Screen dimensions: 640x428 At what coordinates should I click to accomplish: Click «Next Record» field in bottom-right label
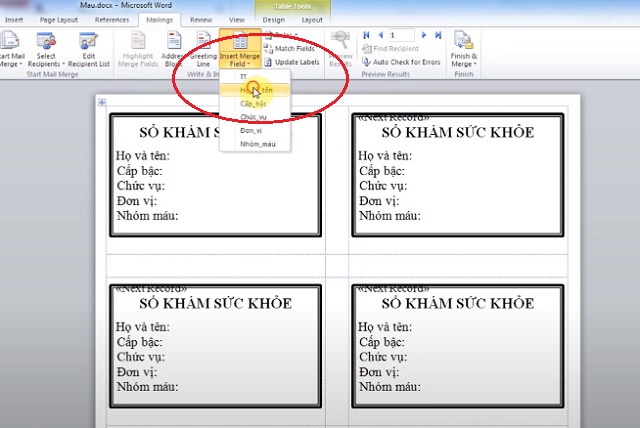pos(393,288)
